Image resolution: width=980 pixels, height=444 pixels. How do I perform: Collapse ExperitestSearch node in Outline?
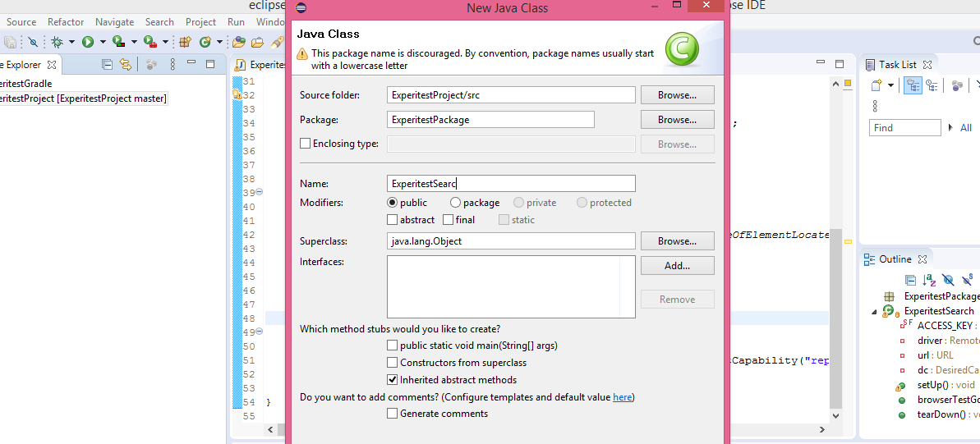click(x=875, y=311)
